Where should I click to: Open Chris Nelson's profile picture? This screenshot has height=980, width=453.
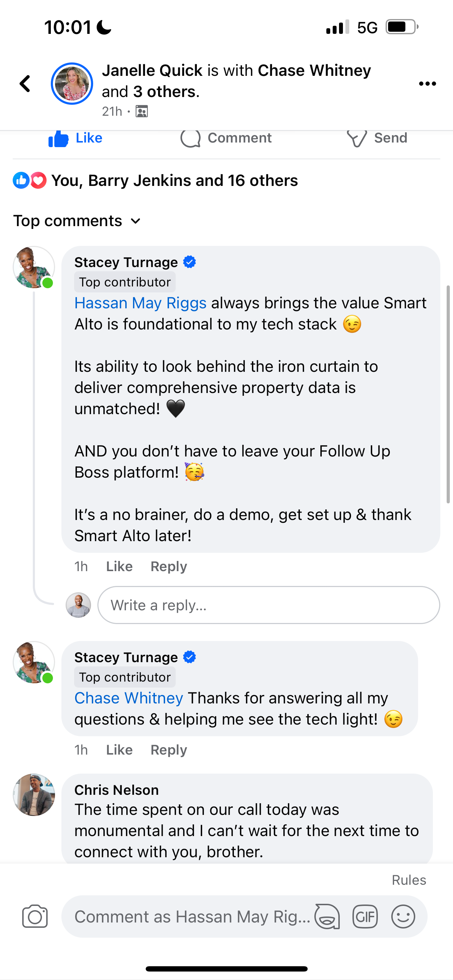pos(34,795)
